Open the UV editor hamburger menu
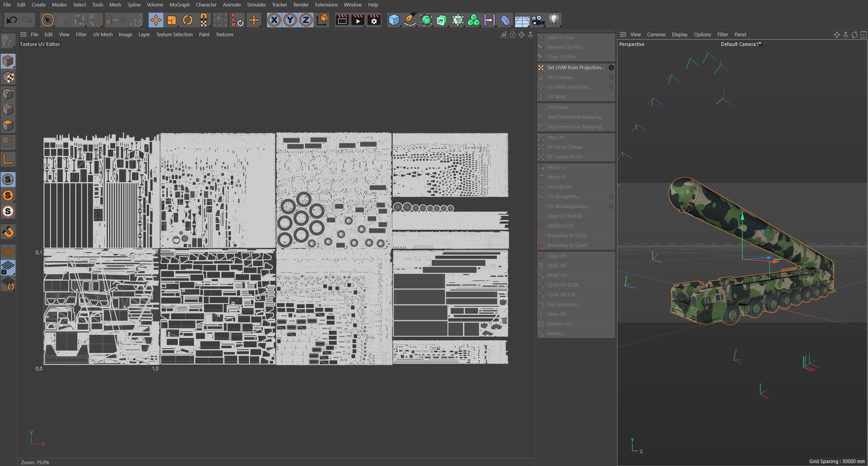Image resolution: width=868 pixels, height=466 pixels. 23,34
